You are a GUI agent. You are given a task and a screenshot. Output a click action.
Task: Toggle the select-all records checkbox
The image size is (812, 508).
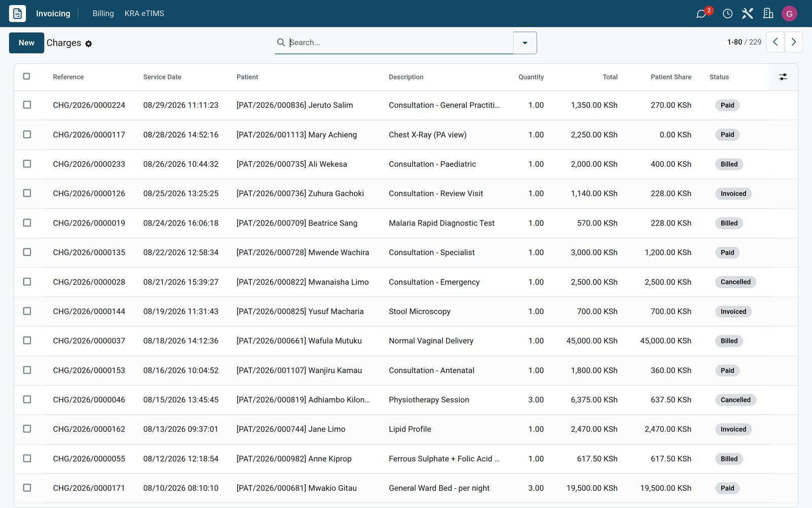(x=27, y=76)
